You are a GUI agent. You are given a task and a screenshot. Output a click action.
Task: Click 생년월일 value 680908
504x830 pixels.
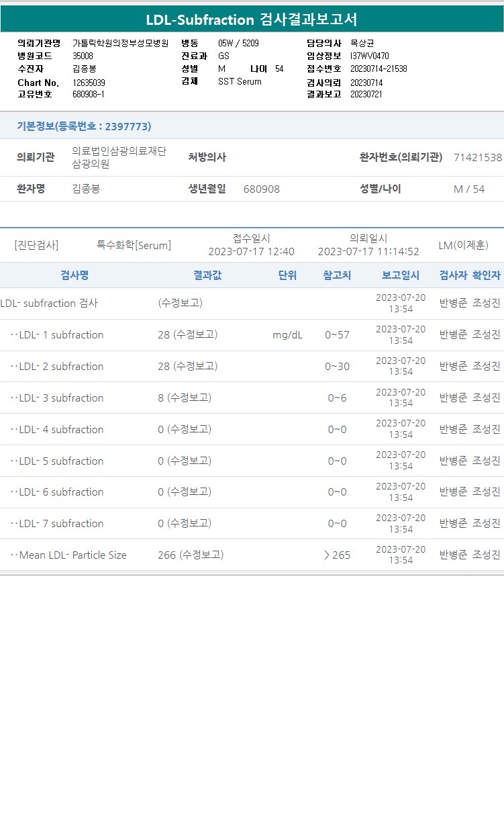(x=262, y=189)
